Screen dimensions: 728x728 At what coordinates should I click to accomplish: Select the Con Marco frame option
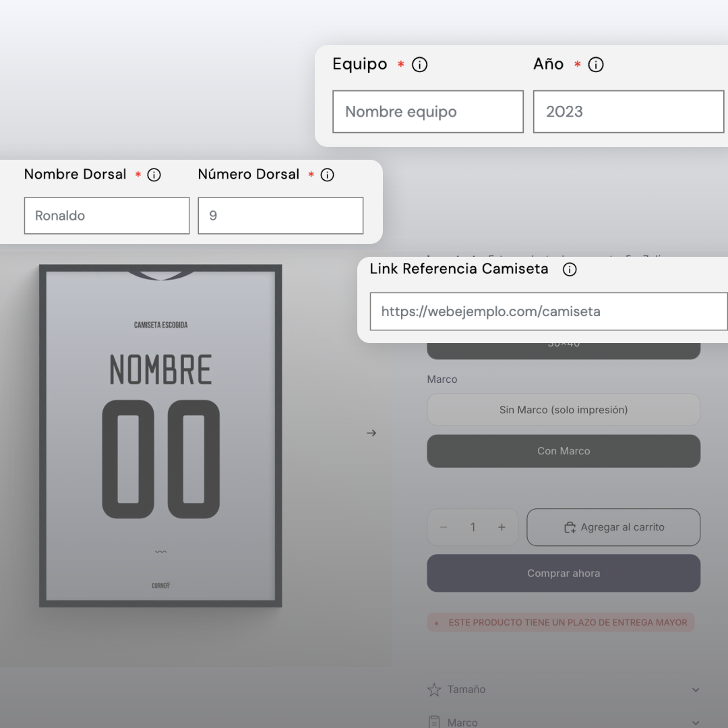(564, 451)
